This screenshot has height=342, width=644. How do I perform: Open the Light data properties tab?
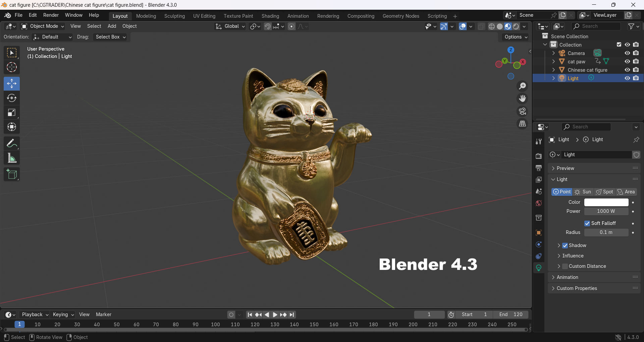point(539,268)
